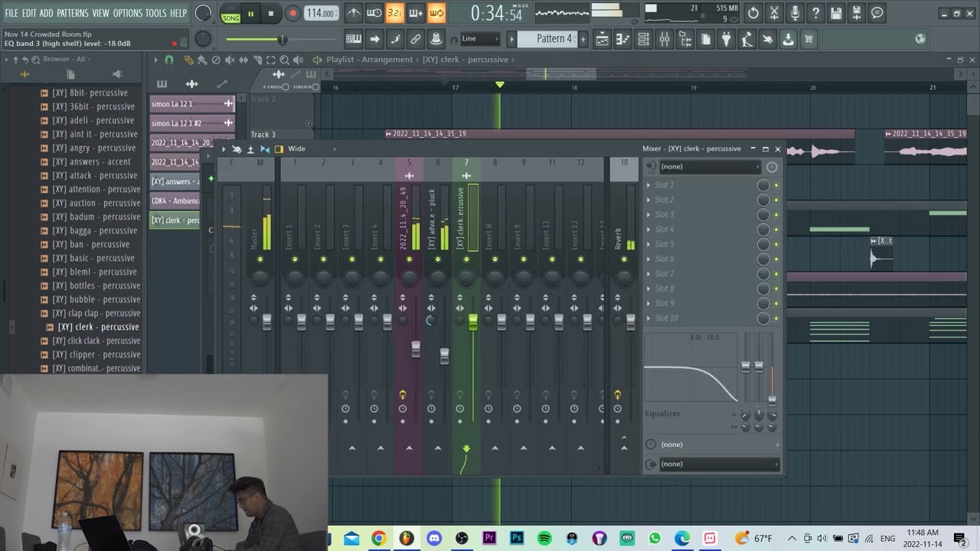
Task: Open the help question mark icon
Action: 815,13
